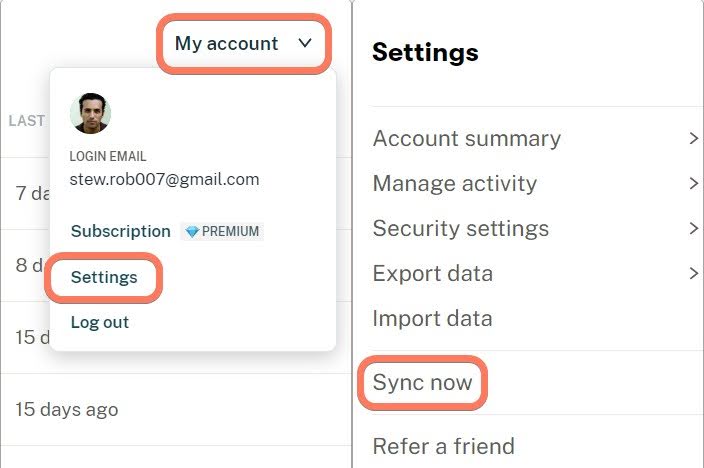
Task: Click the profile avatar photo
Action: pyautogui.click(x=90, y=114)
